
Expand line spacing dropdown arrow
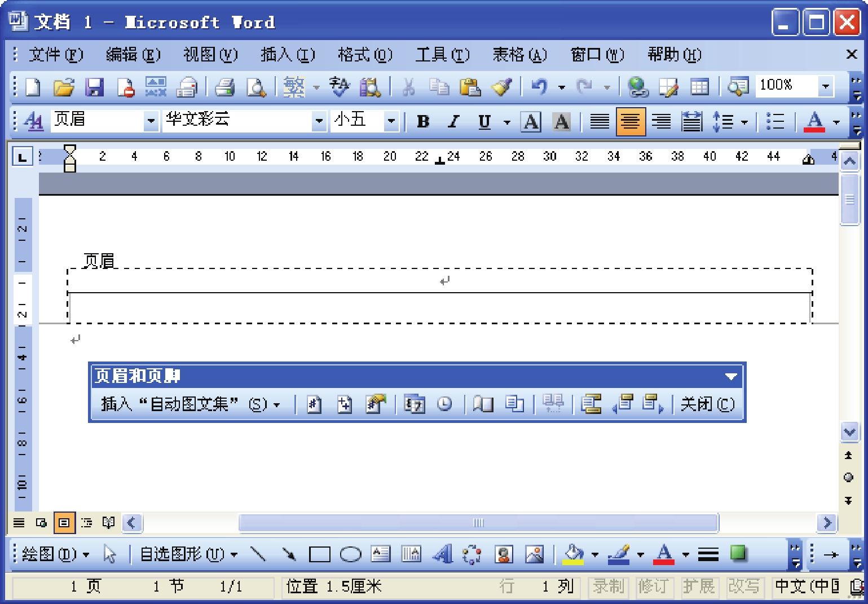(x=744, y=122)
